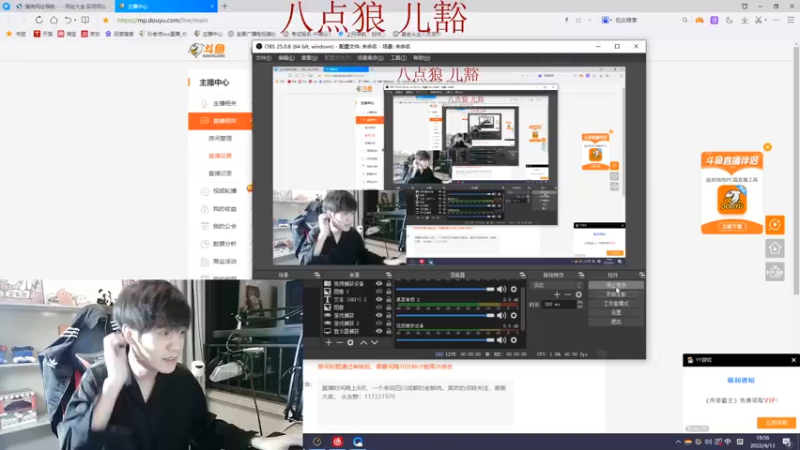Toggle visibility of 游戏捕获 source
Viewport: 800px width, 450px height.
click(x=379, y=315)
